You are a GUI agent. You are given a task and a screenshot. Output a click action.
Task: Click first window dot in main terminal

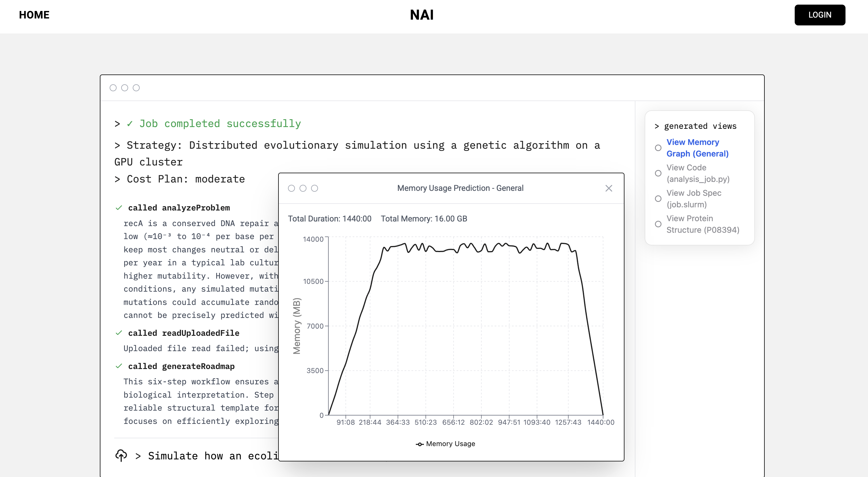tap(113, 88)
